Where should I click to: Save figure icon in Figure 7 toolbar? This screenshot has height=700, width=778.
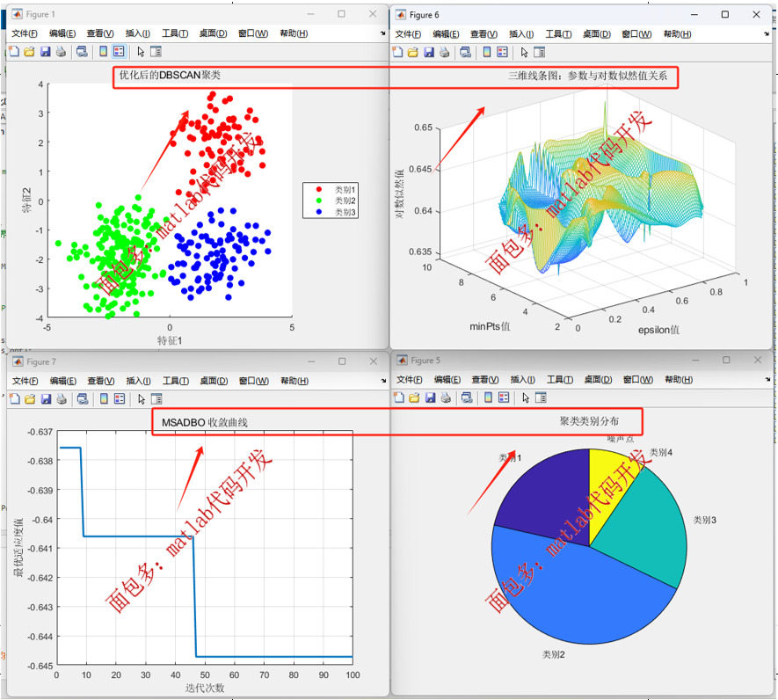click(46, 398)
